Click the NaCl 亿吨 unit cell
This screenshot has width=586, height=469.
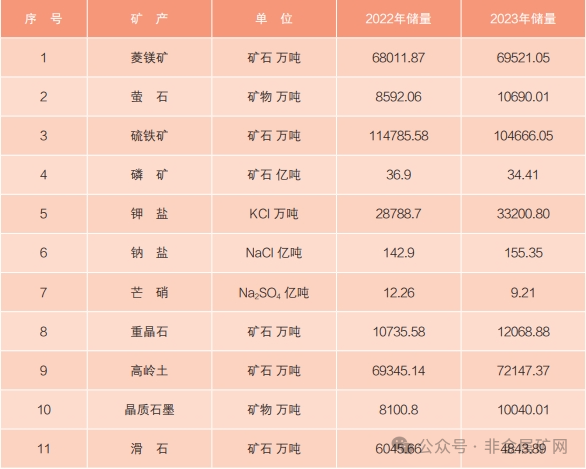pos(274,253)
